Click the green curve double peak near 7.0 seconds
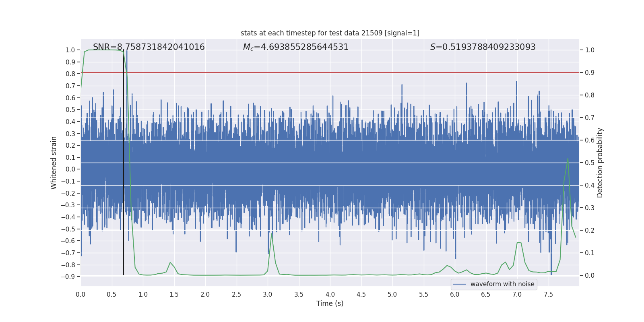 [518, 243]
